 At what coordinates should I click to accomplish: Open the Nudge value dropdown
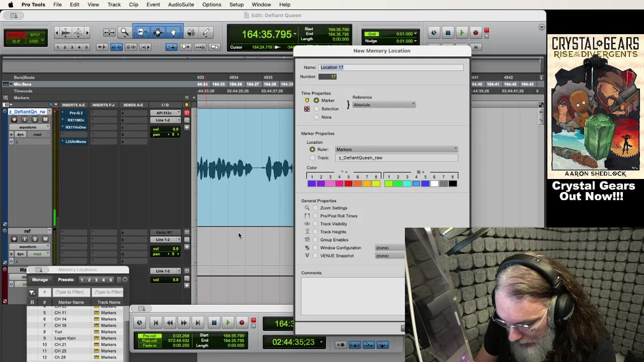pyautogui.click(x=416, y=41)
